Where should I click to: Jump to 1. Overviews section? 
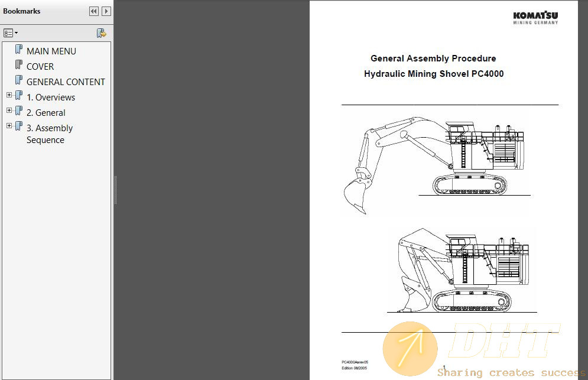click(x=51, y=97)
